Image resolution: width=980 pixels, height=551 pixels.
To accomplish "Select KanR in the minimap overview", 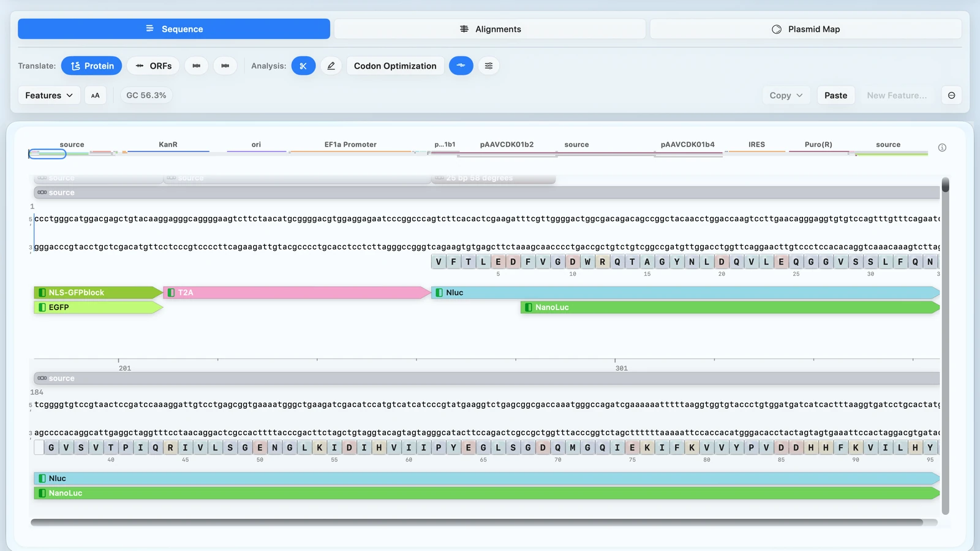I will tap(168, 145).
